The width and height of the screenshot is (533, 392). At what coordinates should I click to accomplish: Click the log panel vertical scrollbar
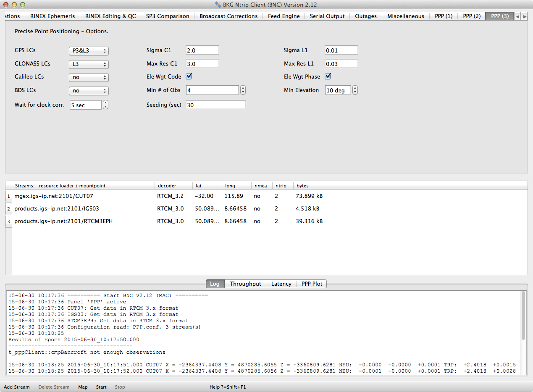click(523, 315)
